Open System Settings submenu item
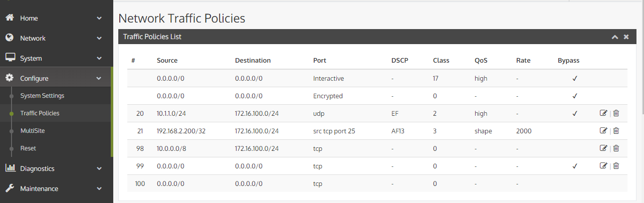Screen dimensions: 644x203 (42, 96)
